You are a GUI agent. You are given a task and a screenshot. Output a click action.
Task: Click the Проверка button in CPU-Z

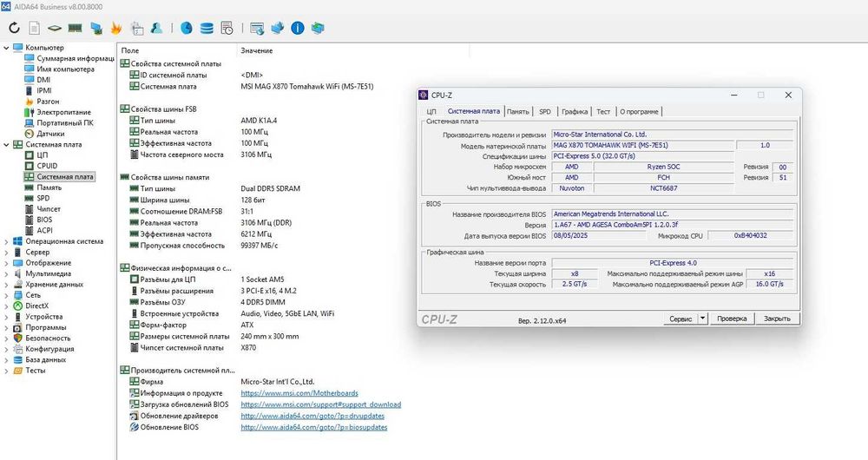(732, 319)
